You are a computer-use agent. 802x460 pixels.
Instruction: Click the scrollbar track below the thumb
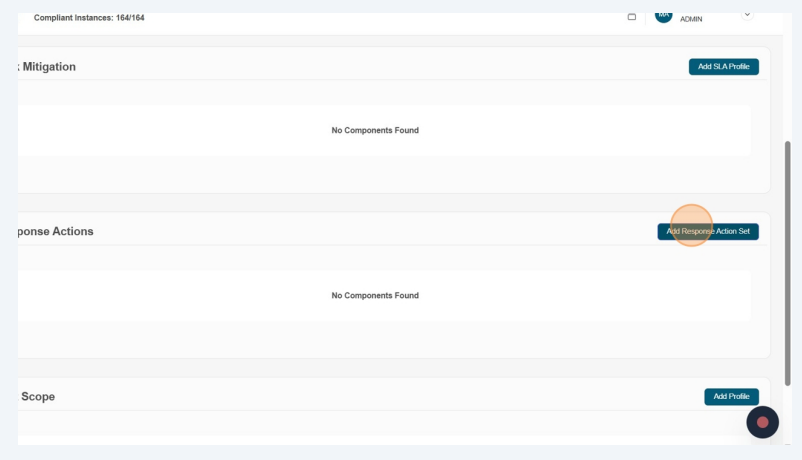(787, 415)
